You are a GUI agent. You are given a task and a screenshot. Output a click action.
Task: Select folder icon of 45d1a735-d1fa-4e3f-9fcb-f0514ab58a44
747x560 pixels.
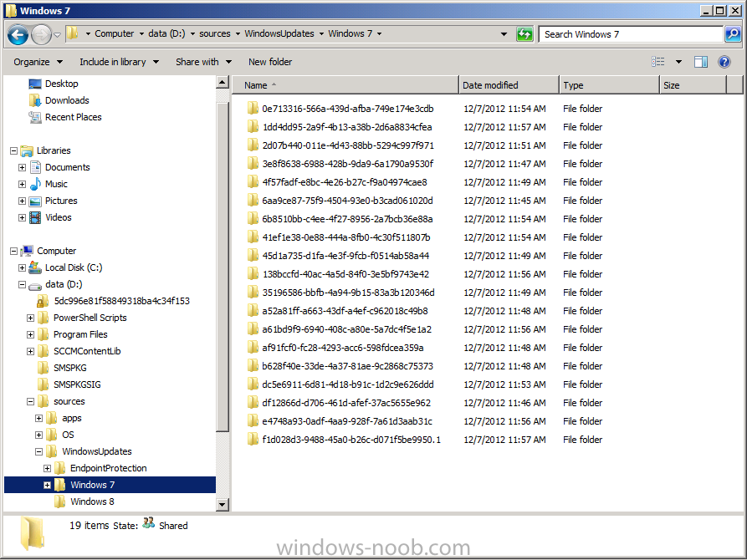(x=253, y=256)
